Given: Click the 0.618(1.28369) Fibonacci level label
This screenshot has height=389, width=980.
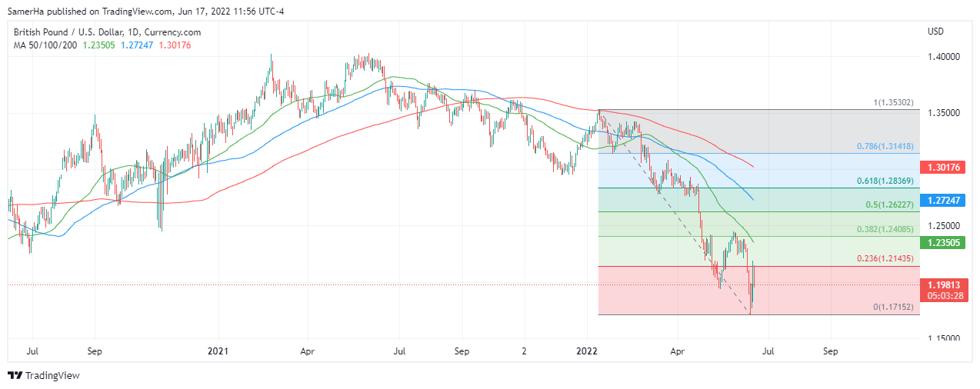Looking at the screenshot, I should tap(885, 181).
